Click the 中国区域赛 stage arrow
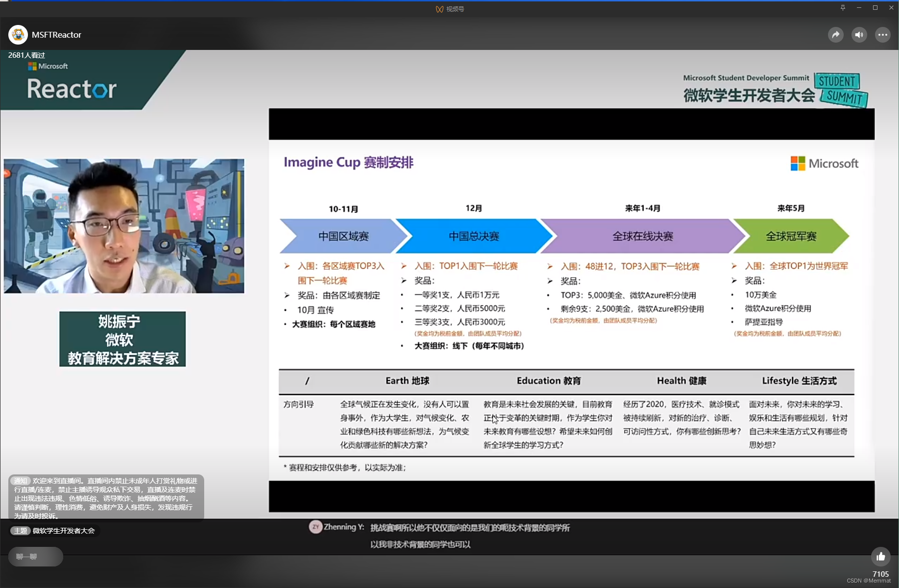 coord(343,236)
